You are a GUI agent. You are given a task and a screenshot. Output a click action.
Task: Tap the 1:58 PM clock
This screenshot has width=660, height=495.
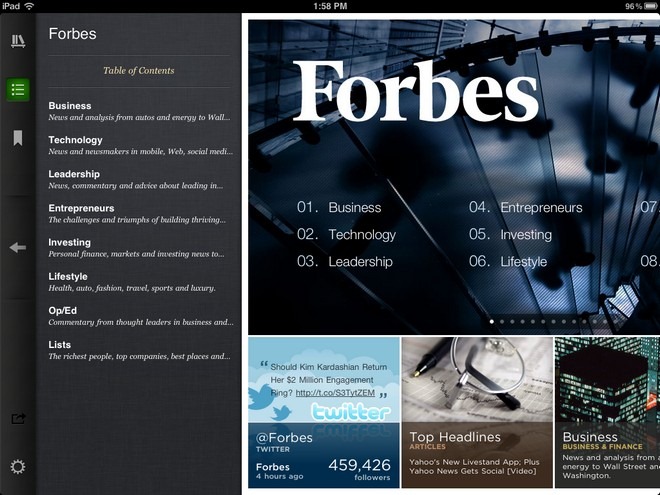tap(330, 6)
